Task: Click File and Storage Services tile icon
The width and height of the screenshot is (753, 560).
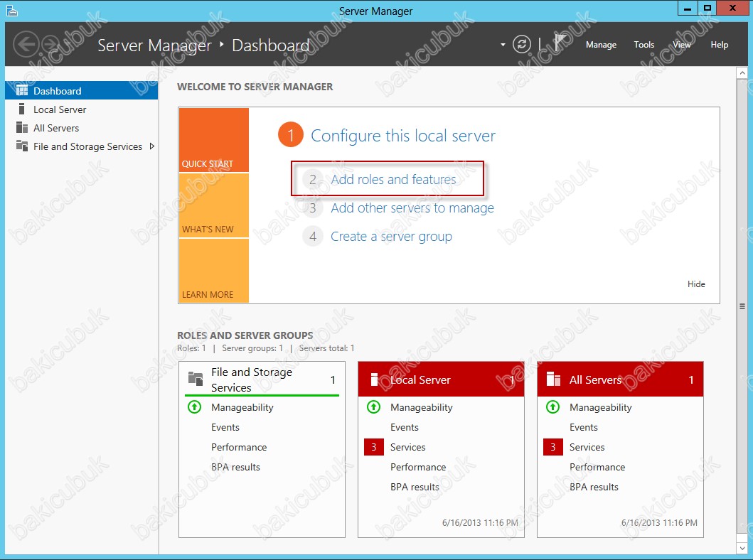Action: 196,379
